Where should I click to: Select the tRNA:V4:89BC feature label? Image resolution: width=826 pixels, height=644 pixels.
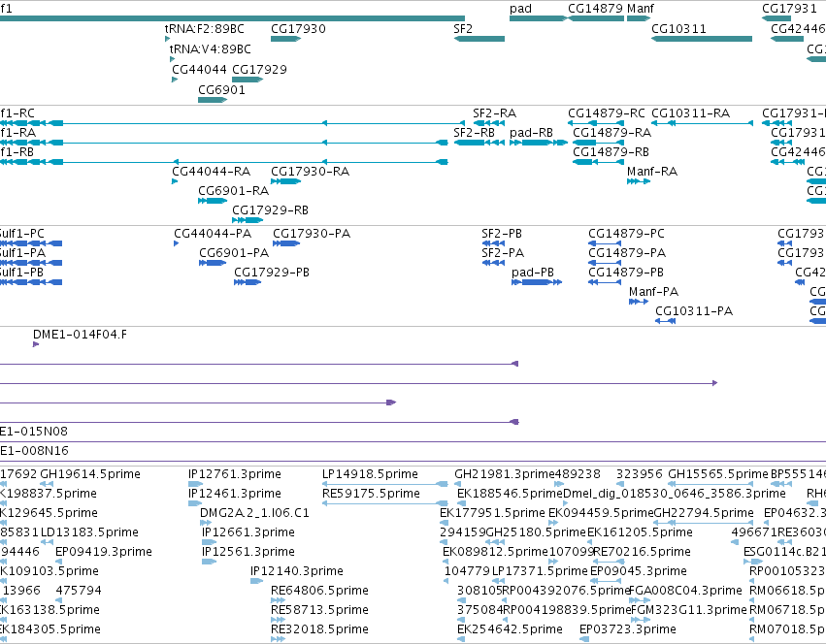(x=211, y=48)
